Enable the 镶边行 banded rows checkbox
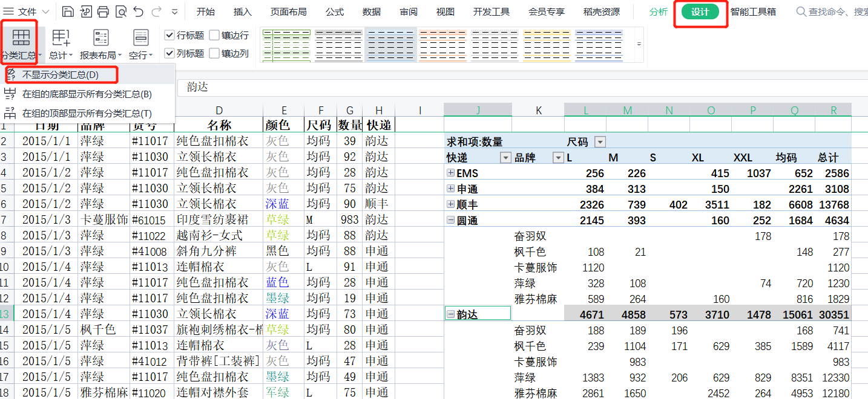Viewport: 868px width, 399px height. pyautogui.click(x=214, y=36)
